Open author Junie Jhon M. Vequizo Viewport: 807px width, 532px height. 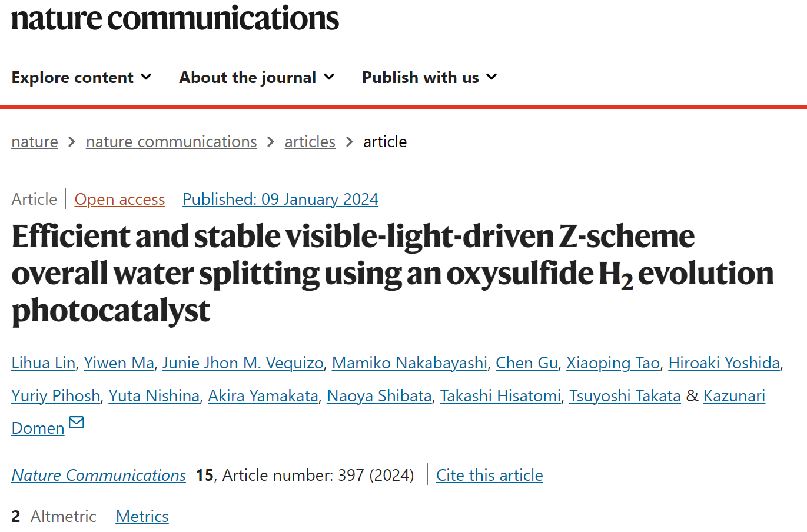click(x=243, y=363)
